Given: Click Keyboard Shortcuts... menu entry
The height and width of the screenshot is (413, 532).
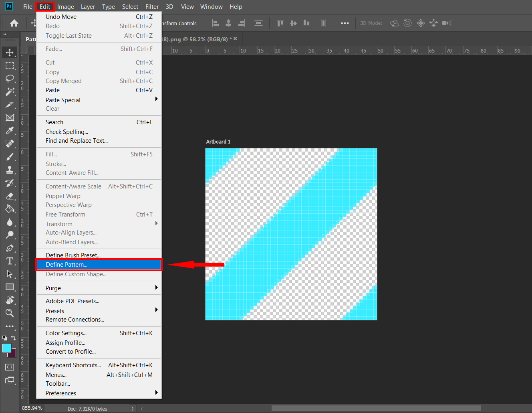Looking at the screenshot, I should pos(73,365).
